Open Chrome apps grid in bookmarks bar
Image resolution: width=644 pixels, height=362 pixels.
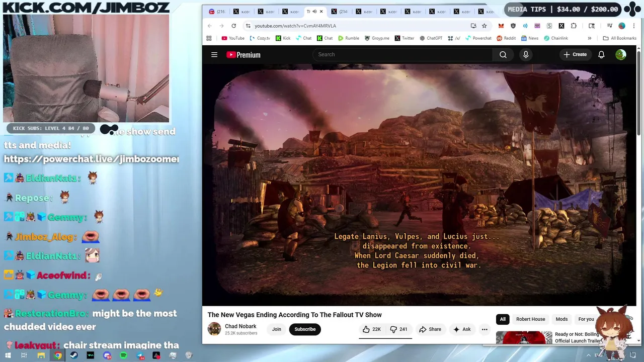209,38
